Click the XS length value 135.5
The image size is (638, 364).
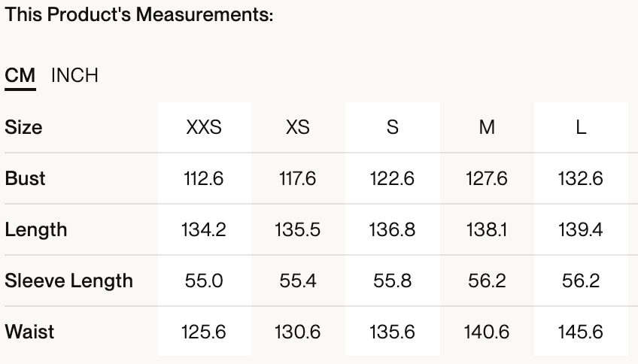coord(298,229)
